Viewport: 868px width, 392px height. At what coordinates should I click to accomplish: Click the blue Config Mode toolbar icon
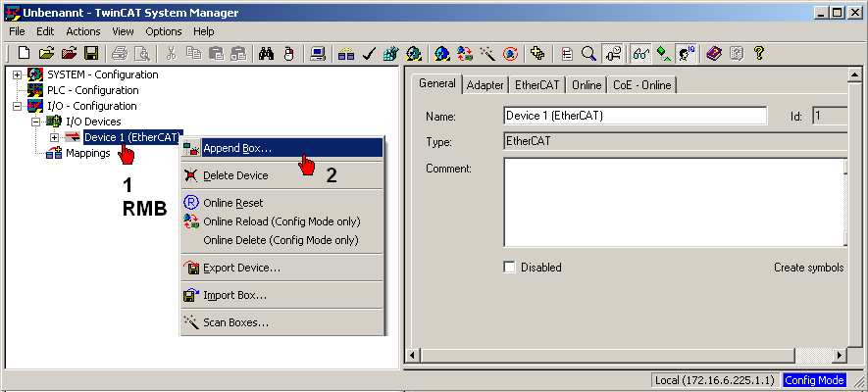tap(442, 53)
